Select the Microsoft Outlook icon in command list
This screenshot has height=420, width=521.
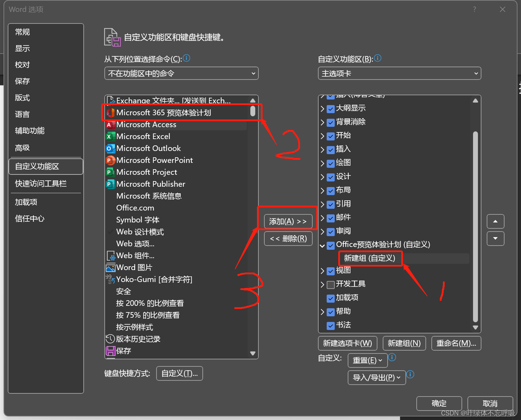coord(110,149)
